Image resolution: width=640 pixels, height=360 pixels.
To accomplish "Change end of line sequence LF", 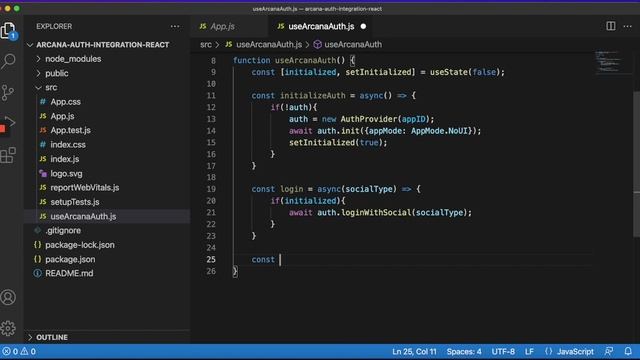I will (x=529, y=351).
